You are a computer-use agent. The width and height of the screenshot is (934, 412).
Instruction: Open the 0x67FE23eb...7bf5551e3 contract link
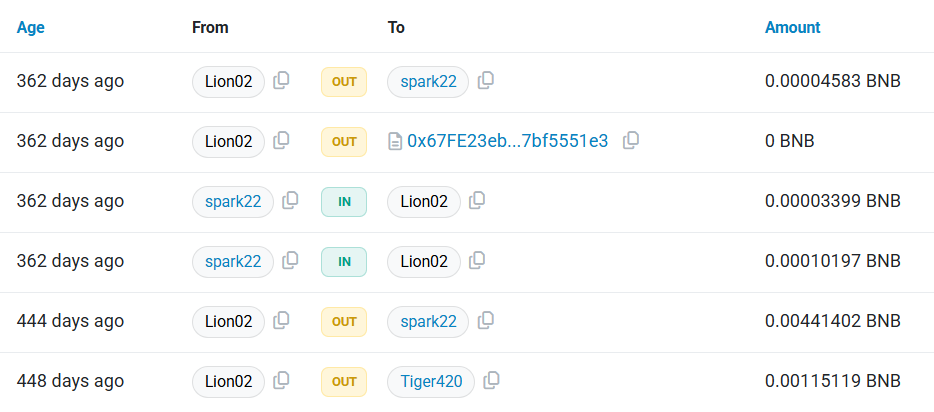click(508, 141)
